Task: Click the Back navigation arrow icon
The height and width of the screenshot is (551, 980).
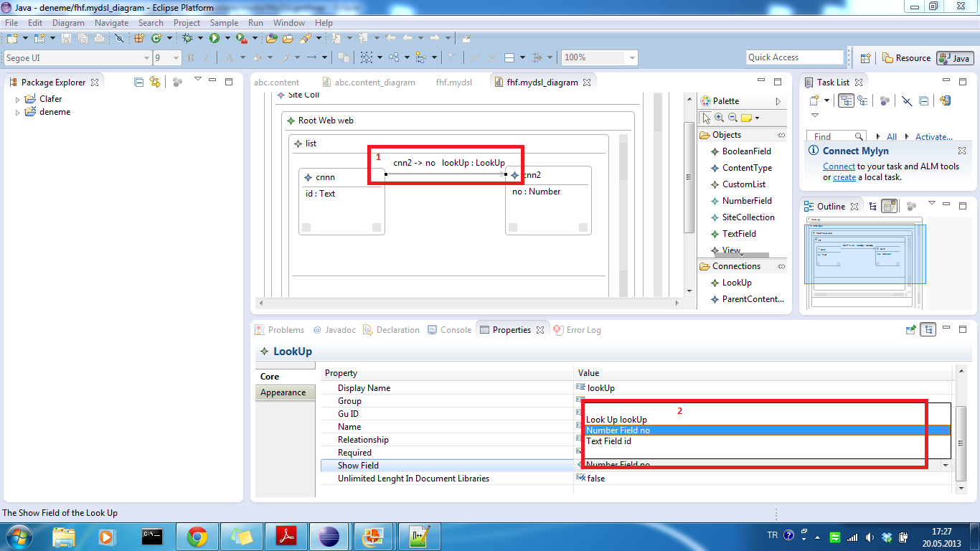Action: (407, 38)
